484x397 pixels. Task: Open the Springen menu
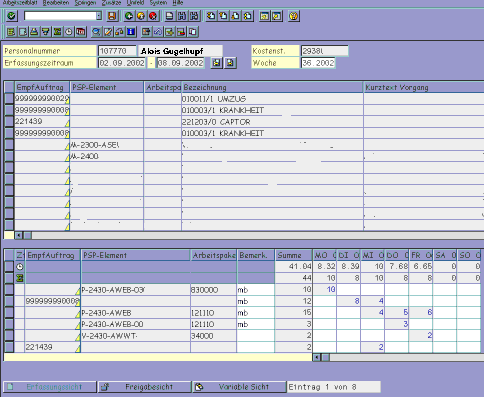(x=85, y=3)
